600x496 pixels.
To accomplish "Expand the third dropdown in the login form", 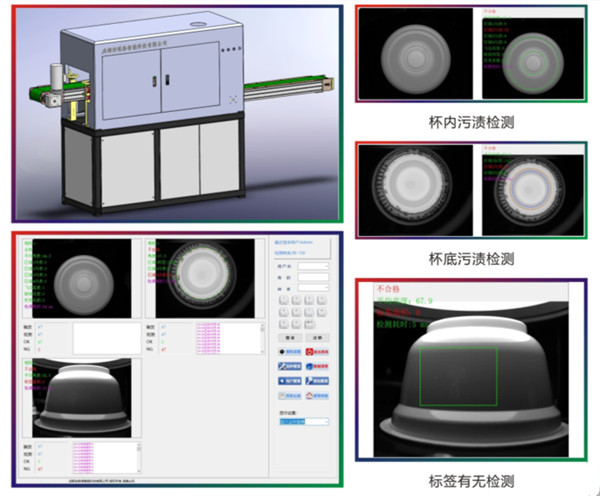I will coord(312,288).
